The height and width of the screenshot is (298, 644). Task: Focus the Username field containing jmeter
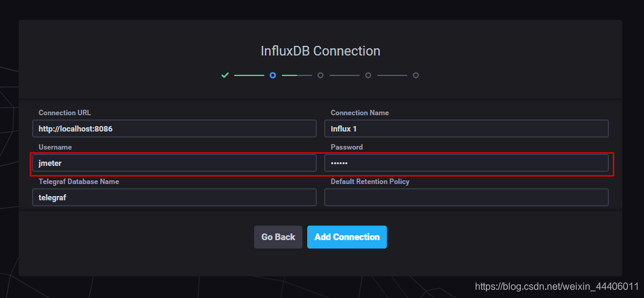click(x=174, y=163)
